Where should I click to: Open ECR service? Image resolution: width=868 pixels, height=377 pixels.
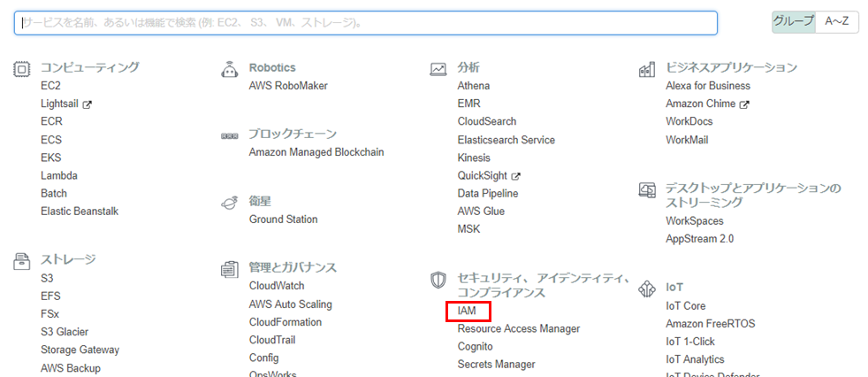(51, 121)
